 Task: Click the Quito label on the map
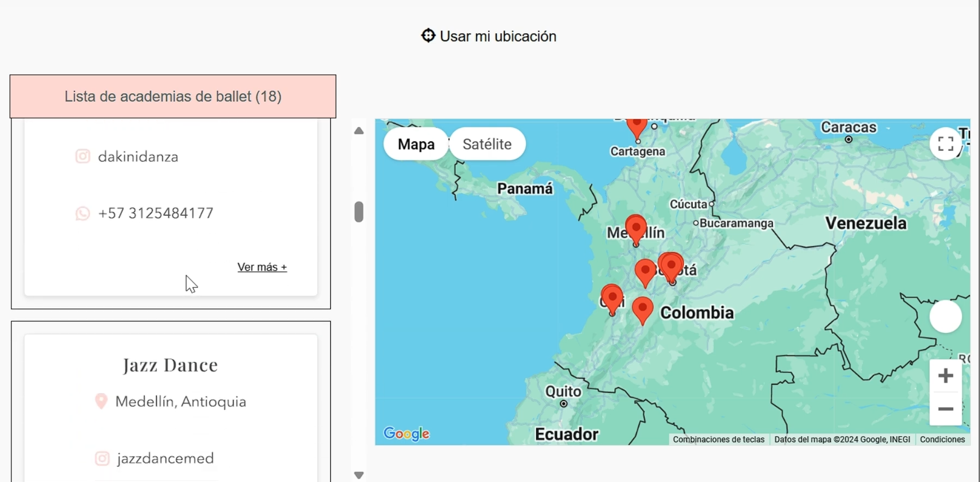click(563, 392)
